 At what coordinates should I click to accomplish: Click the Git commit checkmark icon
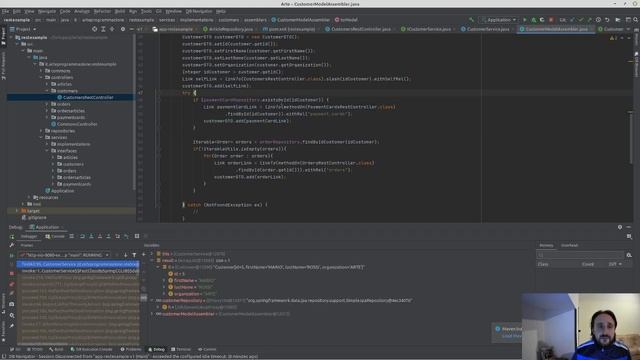click(581, 20)
